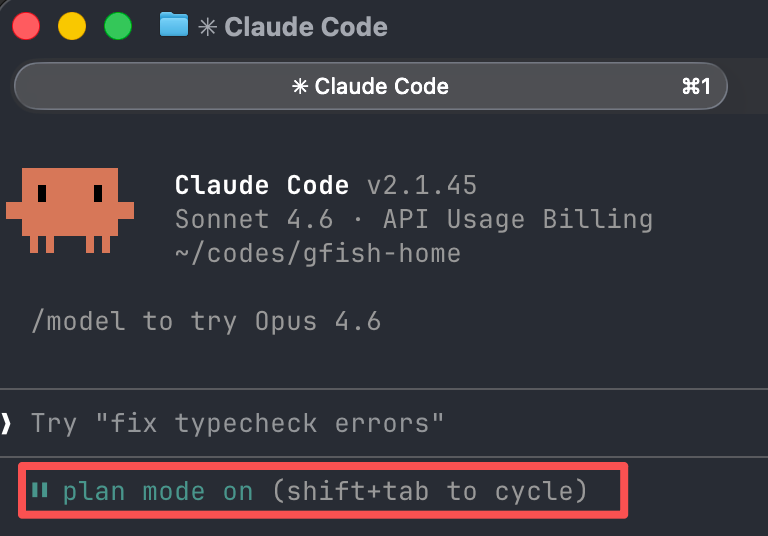
Task: Click the red close window button
Action: click(x=26, y=26)
